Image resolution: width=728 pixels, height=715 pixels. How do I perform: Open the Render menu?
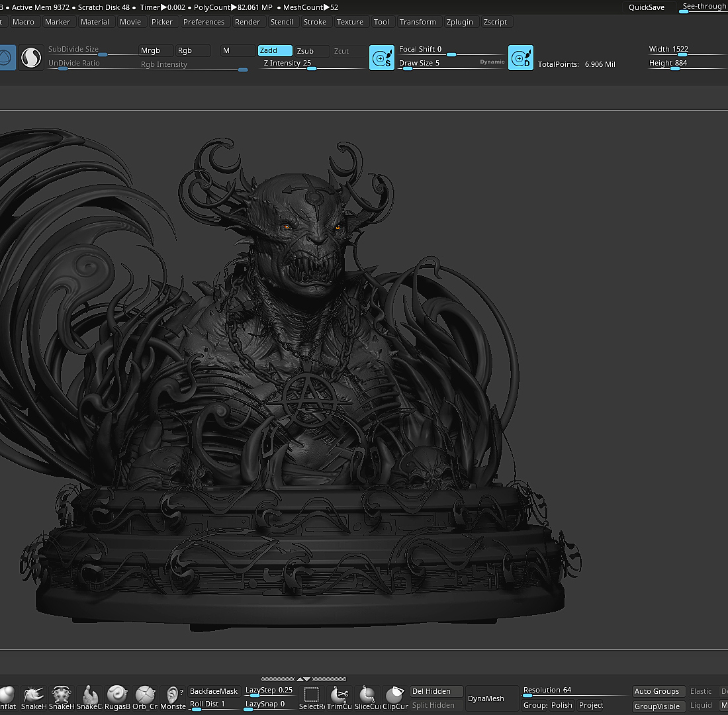[248, 22]
